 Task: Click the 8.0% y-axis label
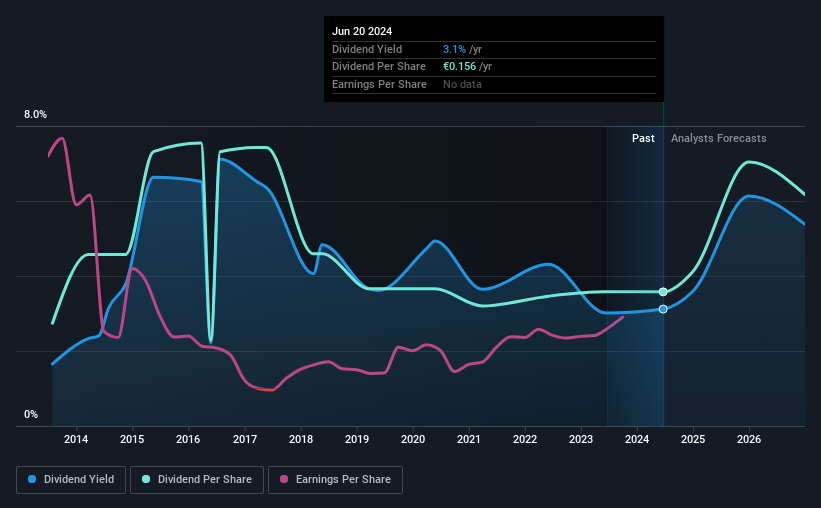[35, 114]
